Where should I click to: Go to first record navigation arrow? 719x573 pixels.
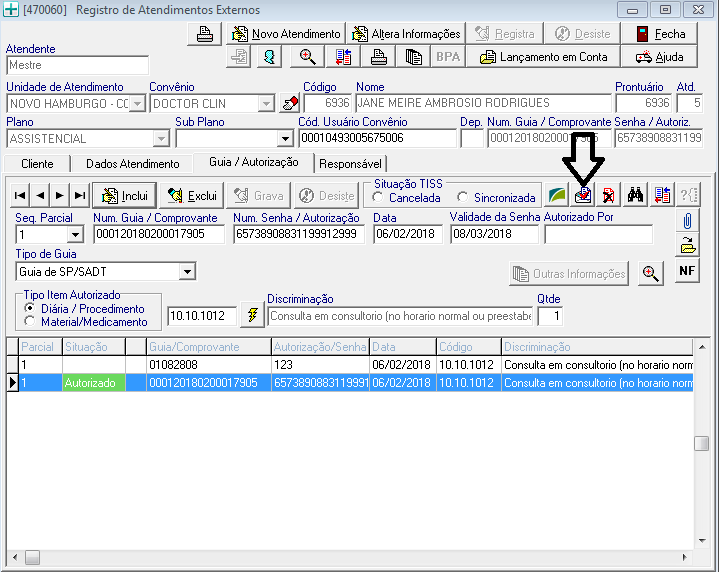coord(20,196)
